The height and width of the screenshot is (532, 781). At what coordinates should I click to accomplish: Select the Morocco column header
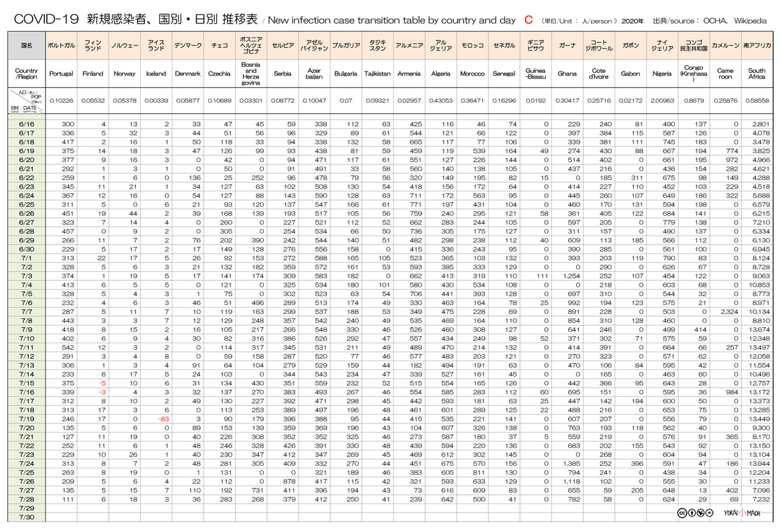click(473, 73)
